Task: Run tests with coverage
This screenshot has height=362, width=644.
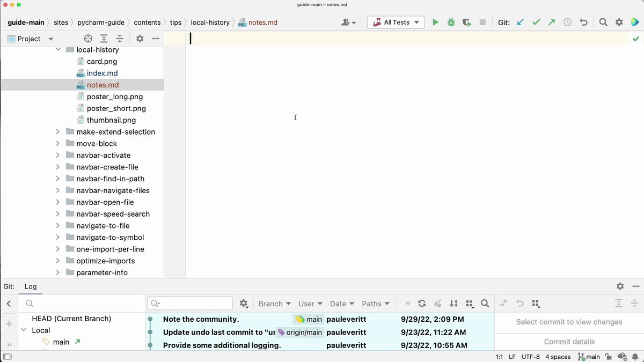Action: coord(466,22)
